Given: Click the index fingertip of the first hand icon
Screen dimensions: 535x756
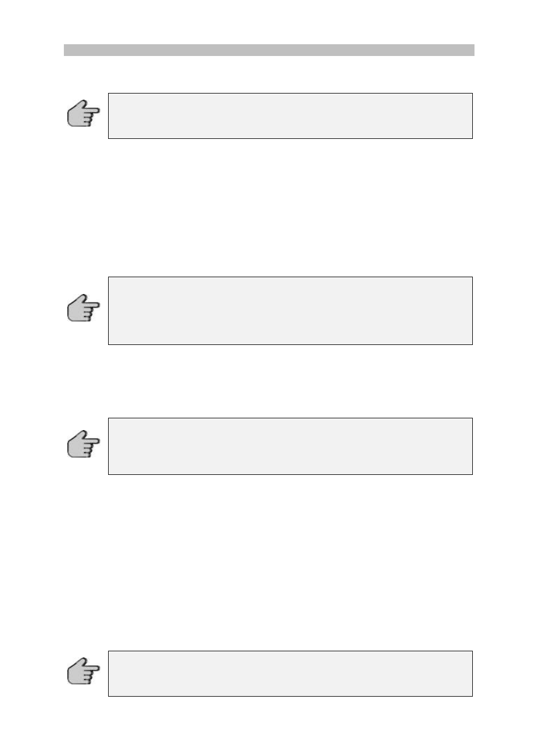Looking at the screenshot, I should (97, 110).
